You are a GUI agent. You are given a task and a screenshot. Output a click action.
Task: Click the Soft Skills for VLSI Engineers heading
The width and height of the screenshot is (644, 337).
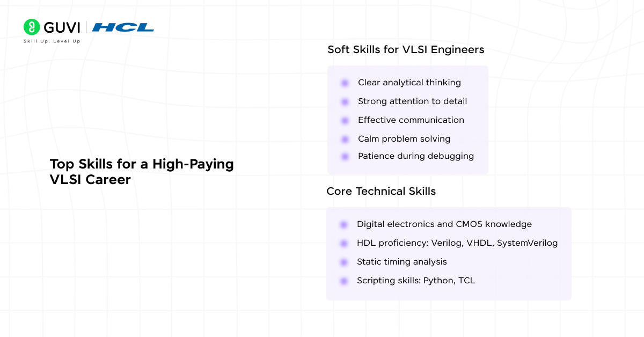pos(406,50)
